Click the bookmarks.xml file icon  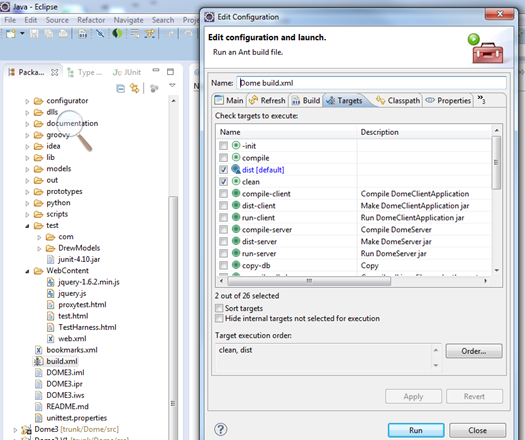(x=39, y=350)
